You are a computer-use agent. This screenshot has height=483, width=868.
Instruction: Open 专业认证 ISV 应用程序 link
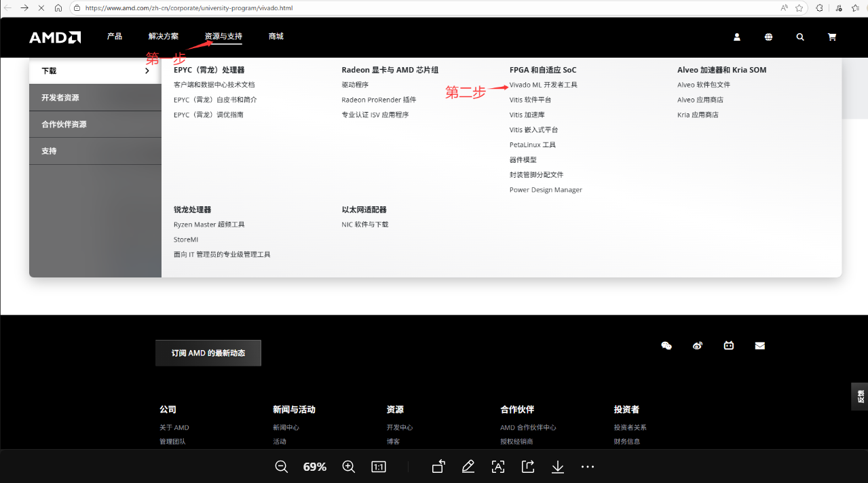pos(375,115)
